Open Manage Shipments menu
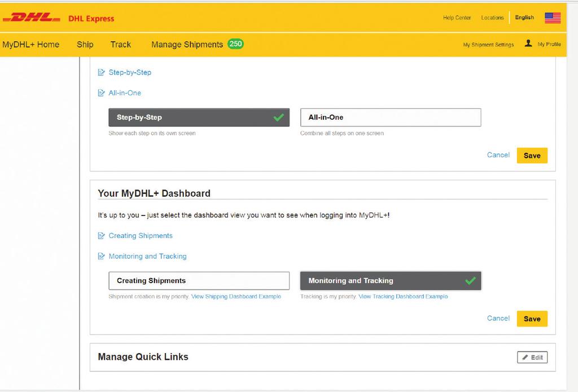Image resolution: width=578 pixels, height=392 pixels. click(x=187, y=45)
